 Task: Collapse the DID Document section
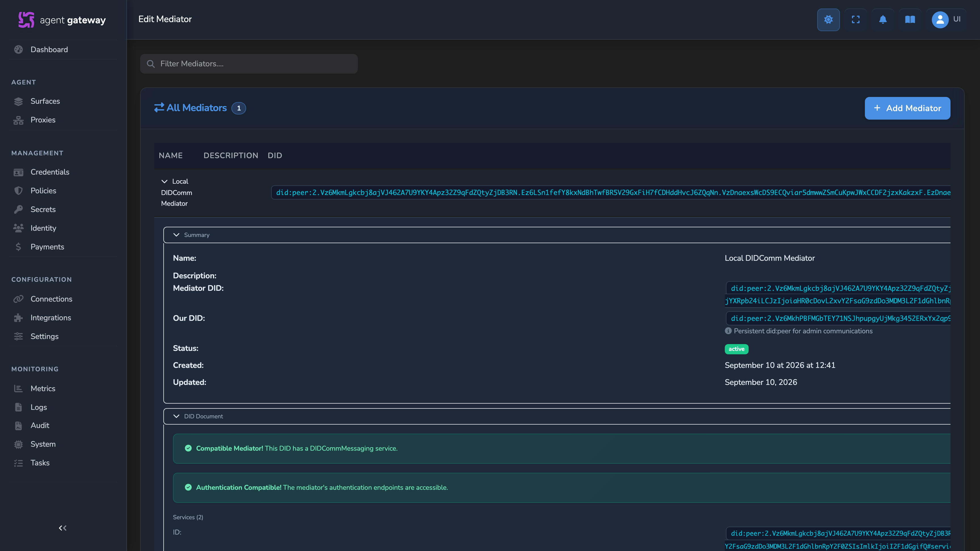(x=176, y=416)
